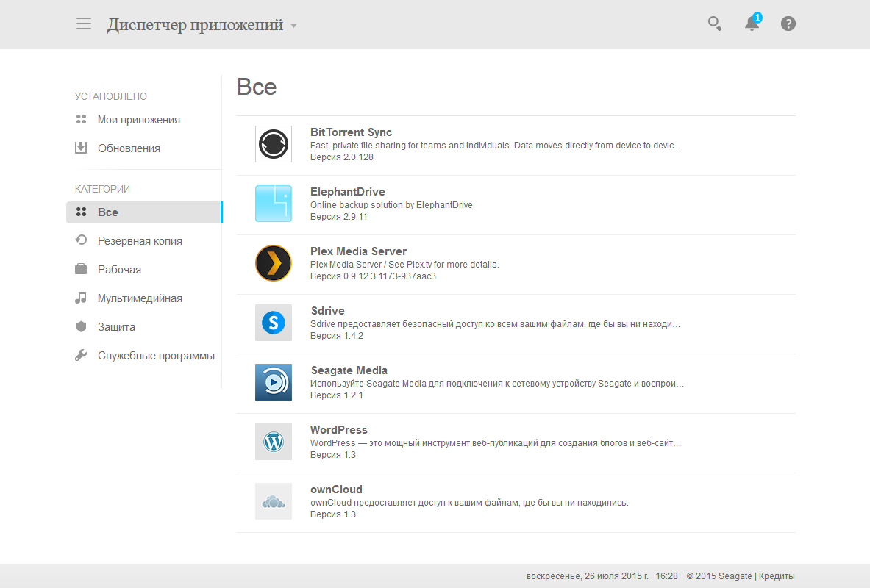The image size is (870, 588).
Task: Click the ElephantDrive app icon
Action: [x=274, y=204]
